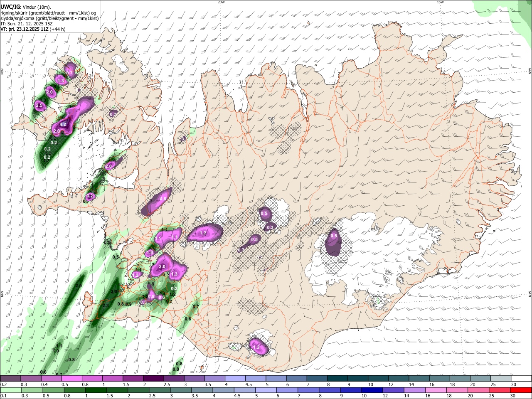Click the '2.5' snowfall value off the Westfjords
This screenshot has width=532, height=399.
pos(39,106)
